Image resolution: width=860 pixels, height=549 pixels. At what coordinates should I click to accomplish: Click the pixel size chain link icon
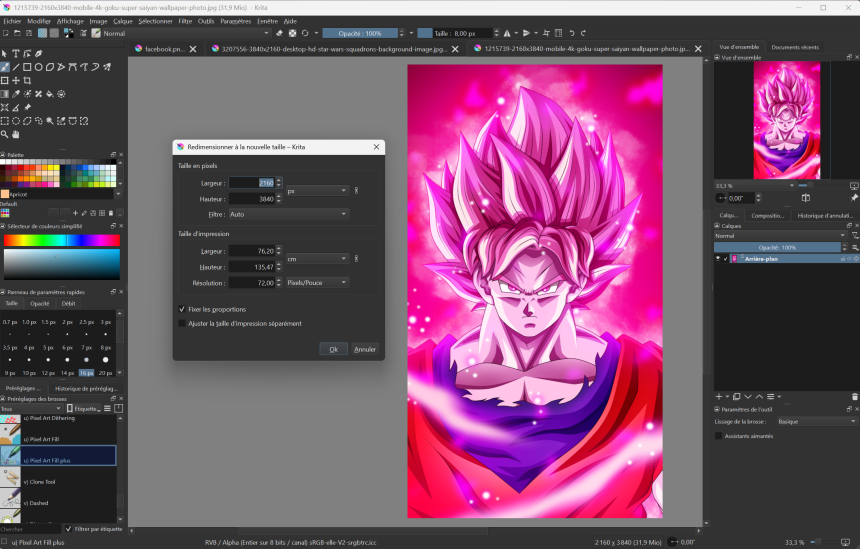click(x=356, y=190)
